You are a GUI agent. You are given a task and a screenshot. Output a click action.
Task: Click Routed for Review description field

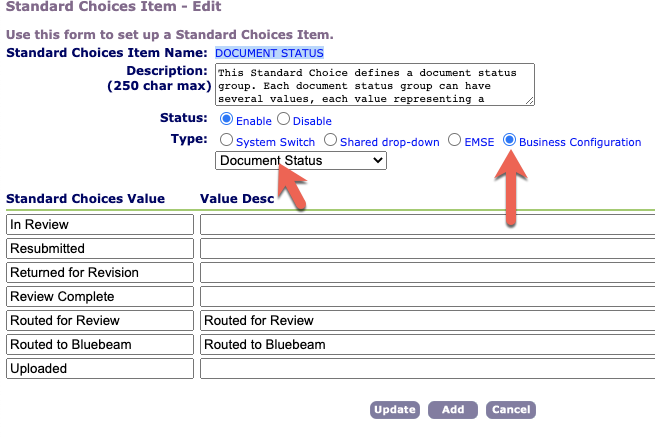click(x=427, y=321)
